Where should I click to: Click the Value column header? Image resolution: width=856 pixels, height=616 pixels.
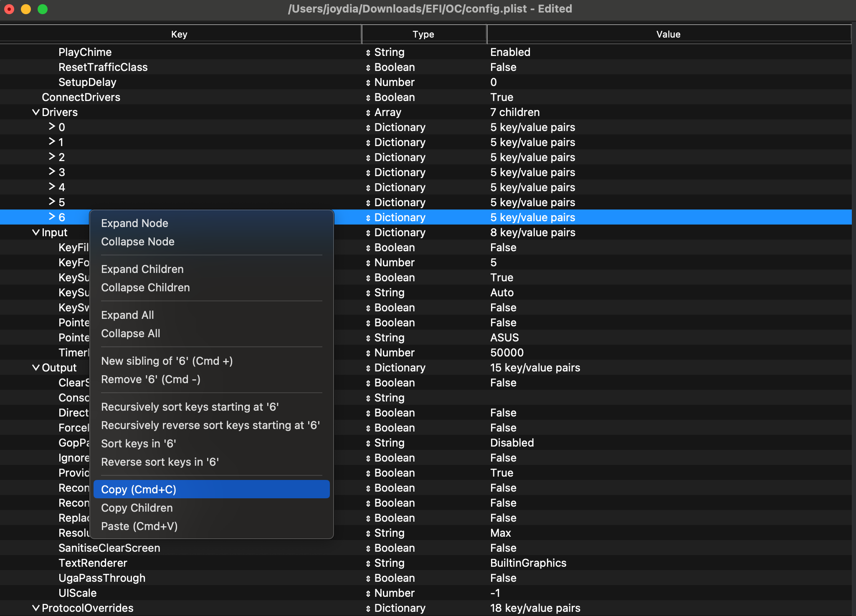click(669, 34)
